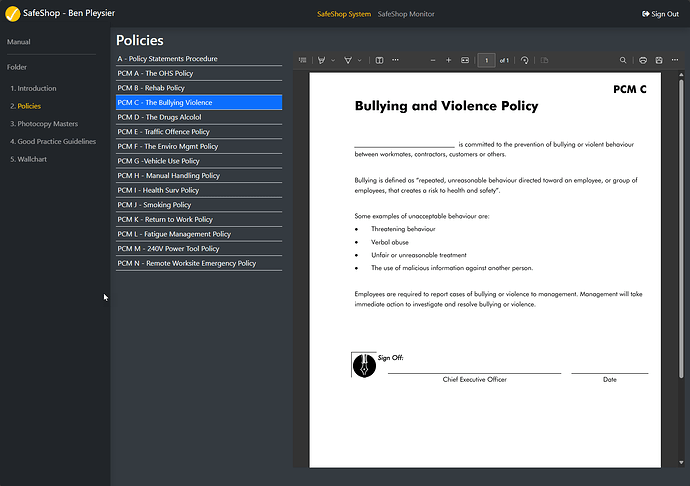The image size is (690, 486).
Task: Open PCM D - The Drugs Alcolol
Action: coord(199,117)
